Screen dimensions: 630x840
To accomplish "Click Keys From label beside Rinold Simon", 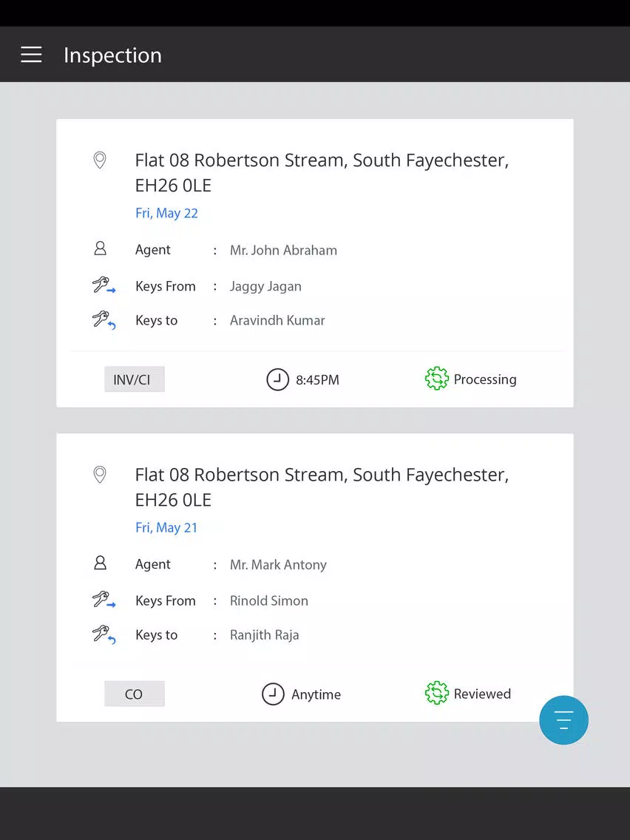I will pyautogui.click(x=165, y=600).
